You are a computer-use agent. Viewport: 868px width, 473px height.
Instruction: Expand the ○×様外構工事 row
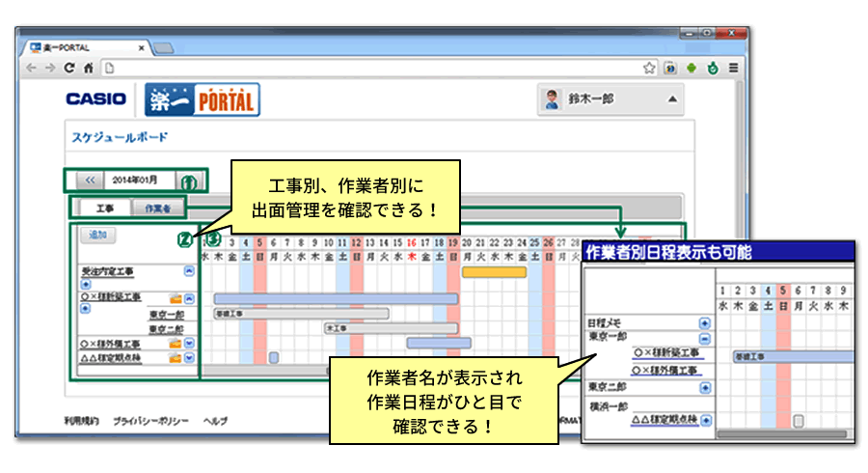(189, 344)
